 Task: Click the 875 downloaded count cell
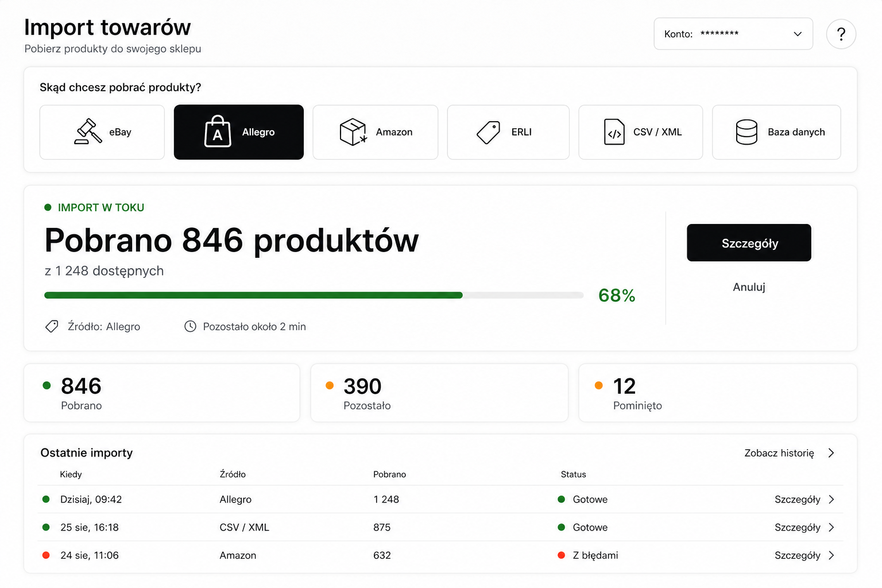coord(382,527)
